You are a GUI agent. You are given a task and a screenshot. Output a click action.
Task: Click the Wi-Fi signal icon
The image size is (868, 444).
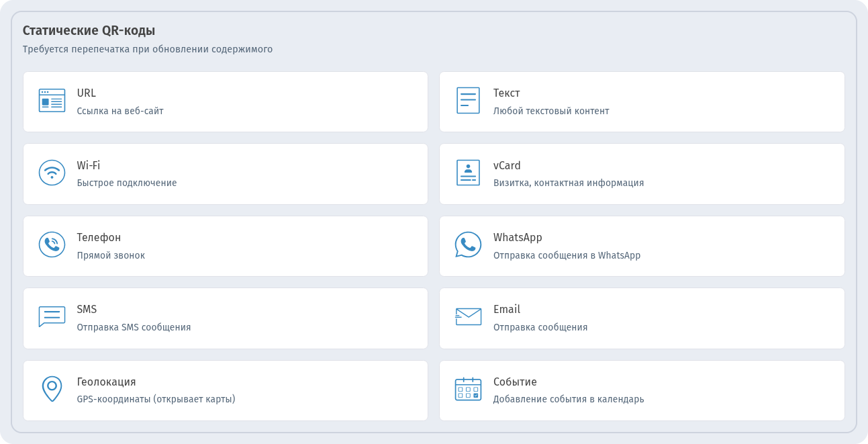pyautogui.click(x=52, y=173)
